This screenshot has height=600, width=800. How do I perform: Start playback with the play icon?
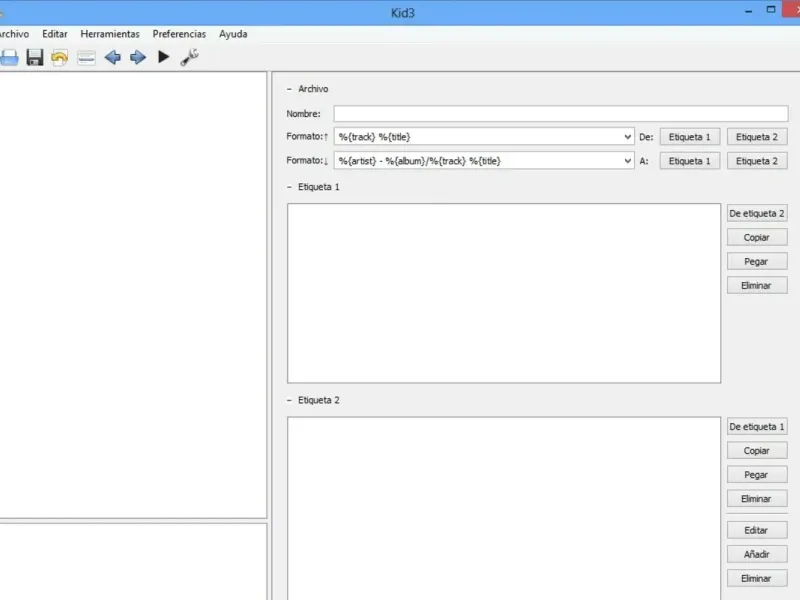[164, 57]
